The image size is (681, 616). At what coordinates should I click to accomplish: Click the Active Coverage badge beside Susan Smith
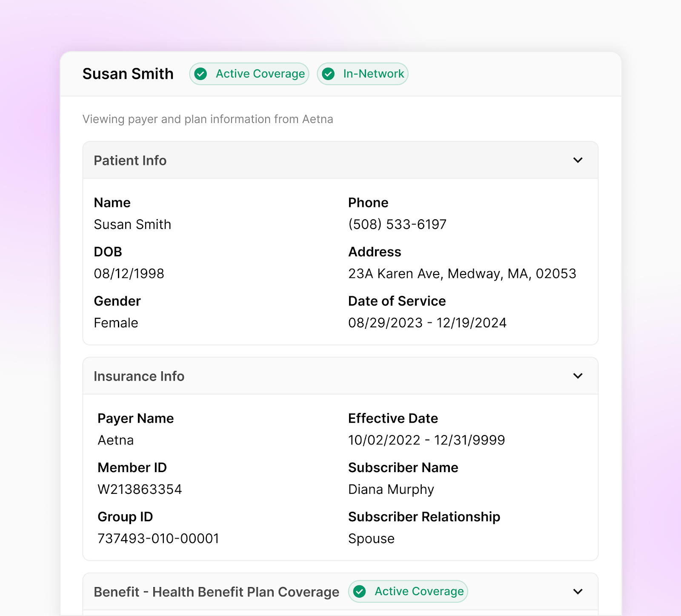click(x=249, y=74)
